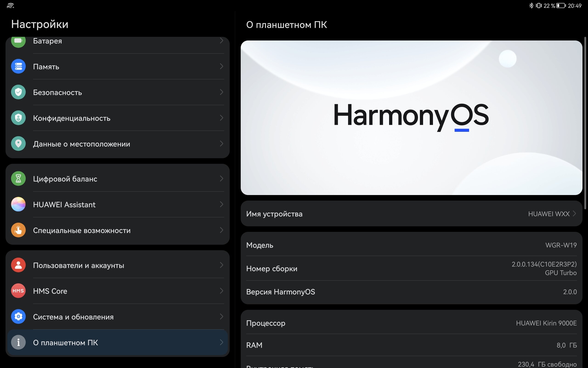
Task: Tap the 2.0.0.134(C10E2R3P2) build value
Action: tap(544, 264)
